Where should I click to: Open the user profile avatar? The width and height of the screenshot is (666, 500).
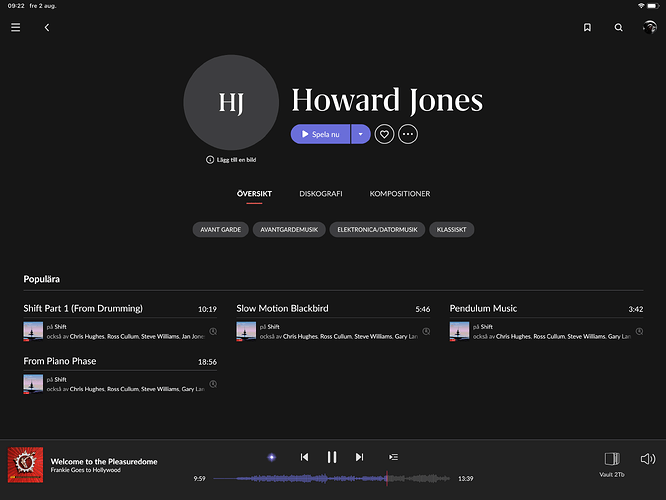(x=649, y=27)
